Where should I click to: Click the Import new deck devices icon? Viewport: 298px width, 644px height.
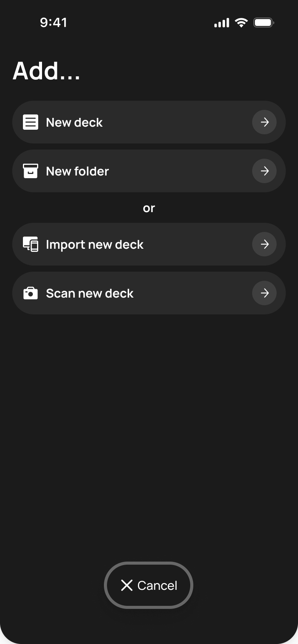[x=31, y=244]
